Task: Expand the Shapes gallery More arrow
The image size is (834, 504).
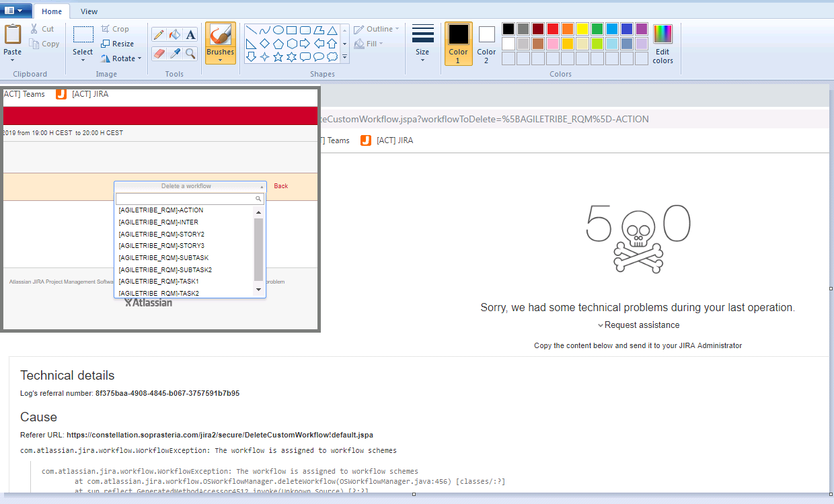Action: [345, 58]
